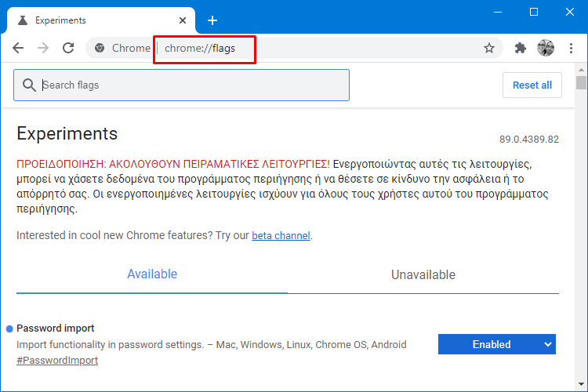Image resolution: width=588 pixels, height=392 pixels.
Task: Go back using the back arrow
Action: click(18, 48)
